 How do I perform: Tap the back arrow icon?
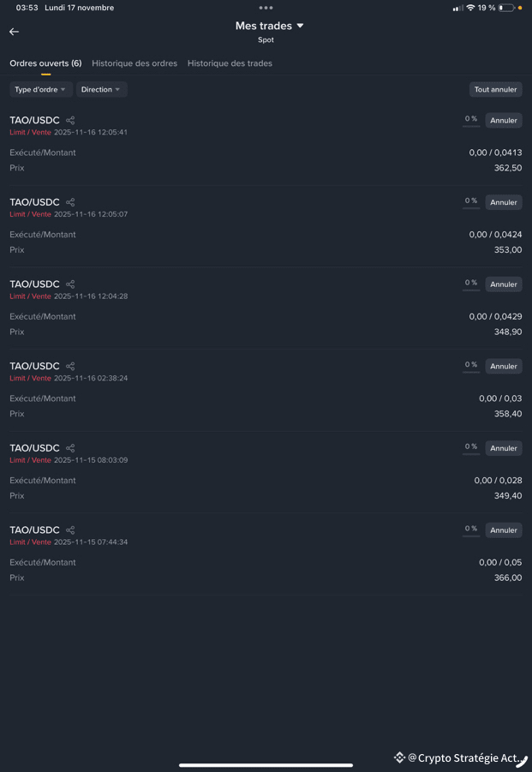tap(14, 32)
